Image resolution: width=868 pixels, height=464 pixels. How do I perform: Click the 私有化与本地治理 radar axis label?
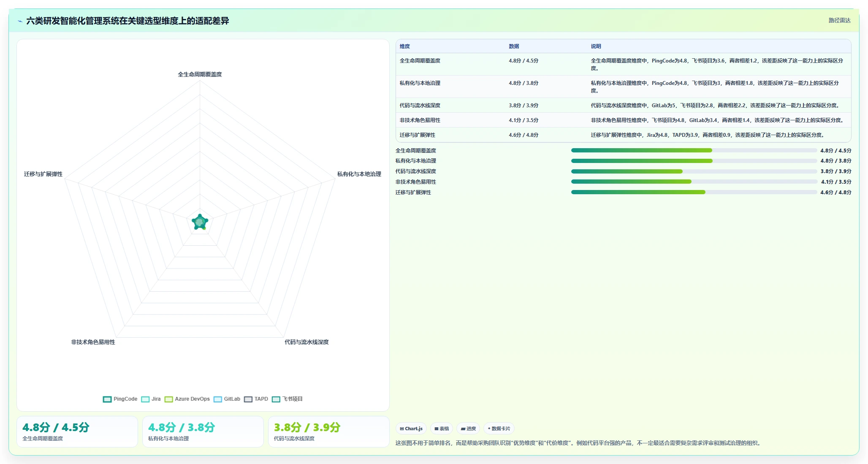pyautogui.click(x=359, y=174)
